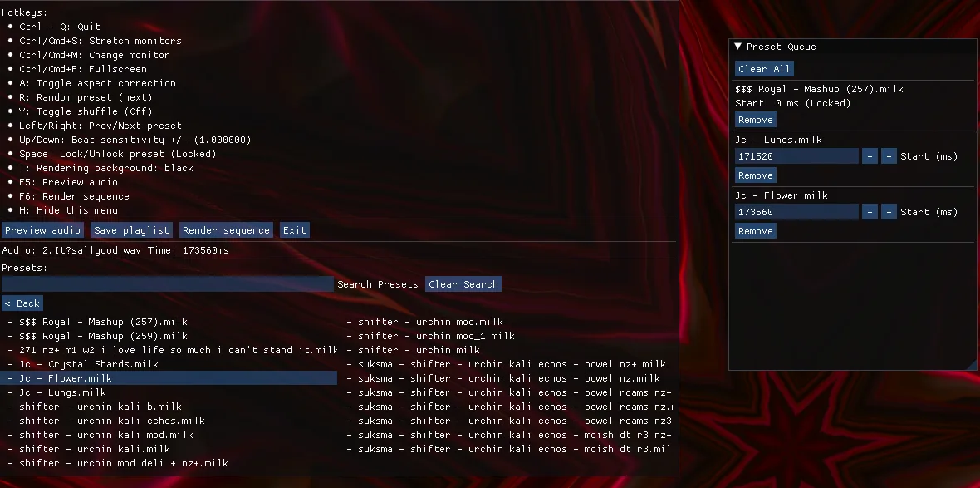The width and height of the screenshot is (980, 488).
Task: Focus the Search Presets text box
Action: pos(167,284)
